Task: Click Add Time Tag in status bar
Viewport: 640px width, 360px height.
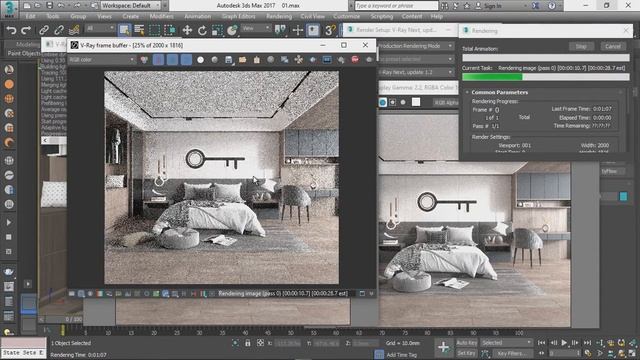Action: click(402, 355)
